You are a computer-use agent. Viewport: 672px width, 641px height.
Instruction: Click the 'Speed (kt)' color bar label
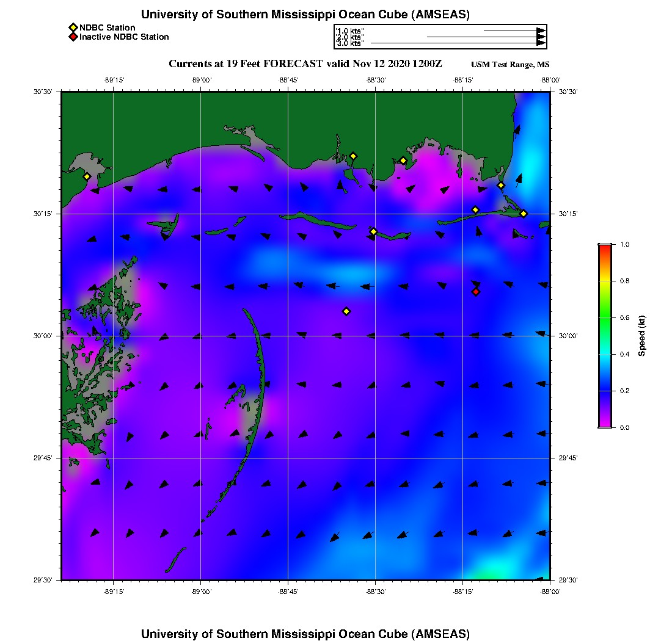click(641, 336)
